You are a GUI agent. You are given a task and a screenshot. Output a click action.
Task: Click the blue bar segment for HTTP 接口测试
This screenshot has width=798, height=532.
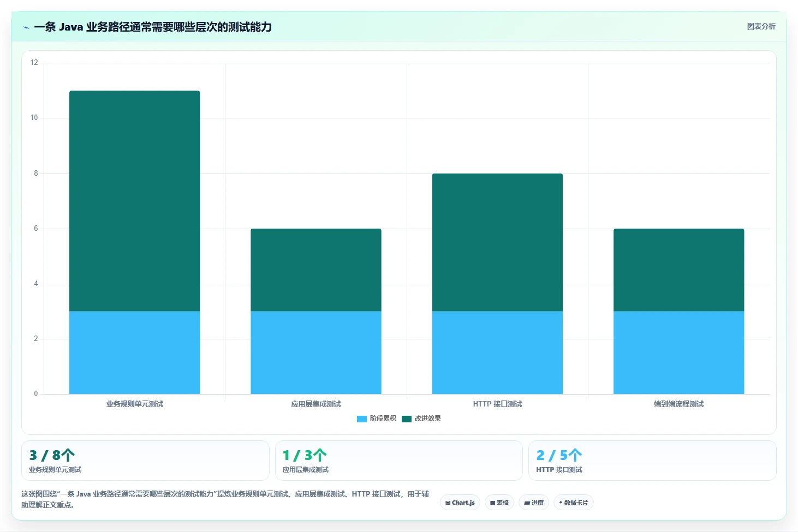[x=497, y=352]
